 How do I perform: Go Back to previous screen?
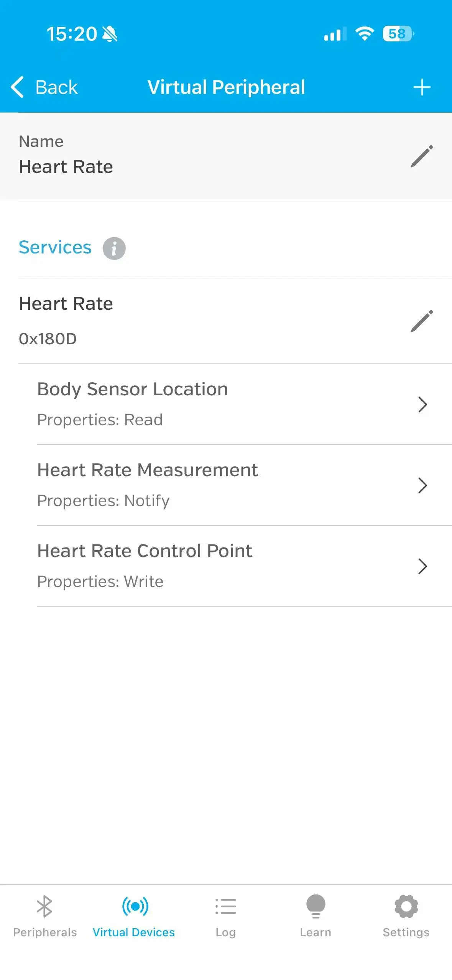(56, 87)
